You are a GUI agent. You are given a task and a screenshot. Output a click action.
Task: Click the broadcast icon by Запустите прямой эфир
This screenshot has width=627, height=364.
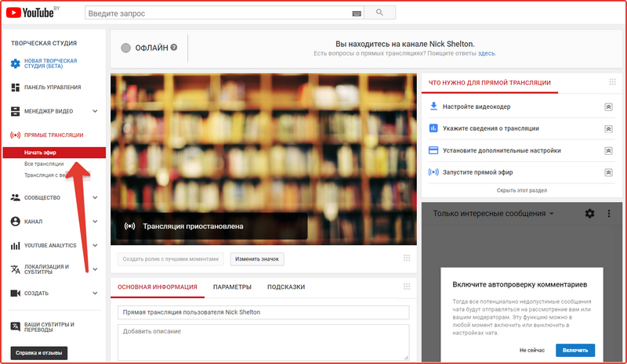[433, 172]
